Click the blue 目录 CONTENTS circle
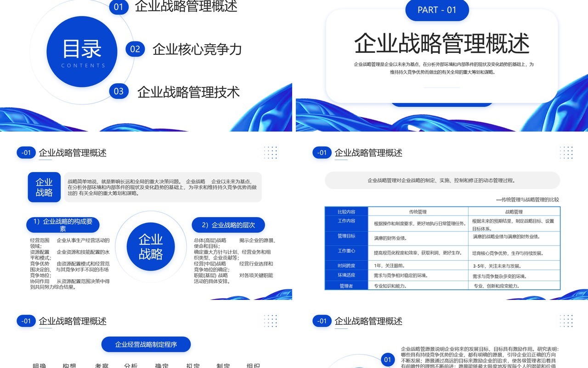 [83, 52]
